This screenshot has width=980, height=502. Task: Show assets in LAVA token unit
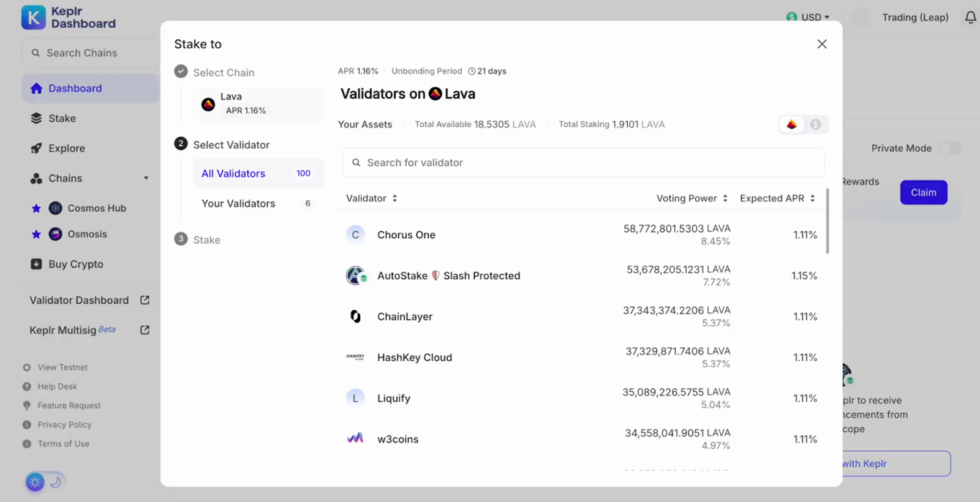point(792,124)
